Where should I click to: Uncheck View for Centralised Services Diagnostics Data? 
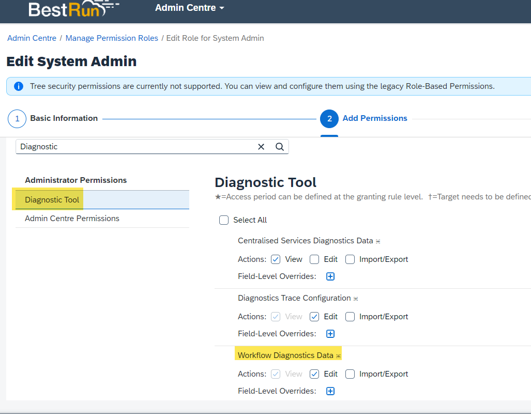click(276, 259)
